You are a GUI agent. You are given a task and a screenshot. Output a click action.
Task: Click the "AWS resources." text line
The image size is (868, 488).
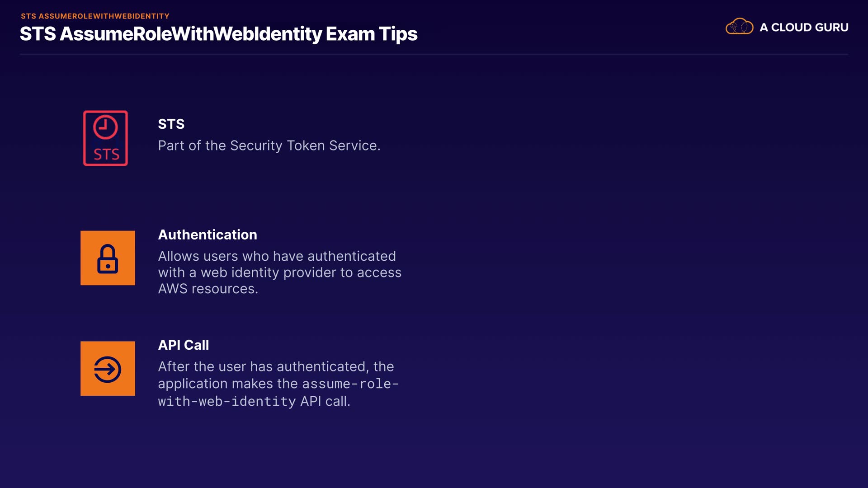pos(208,289)
